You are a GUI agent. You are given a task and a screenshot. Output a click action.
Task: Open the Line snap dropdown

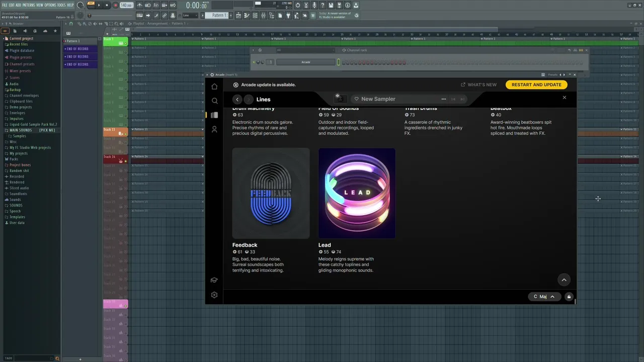click(x=190, y=15)
